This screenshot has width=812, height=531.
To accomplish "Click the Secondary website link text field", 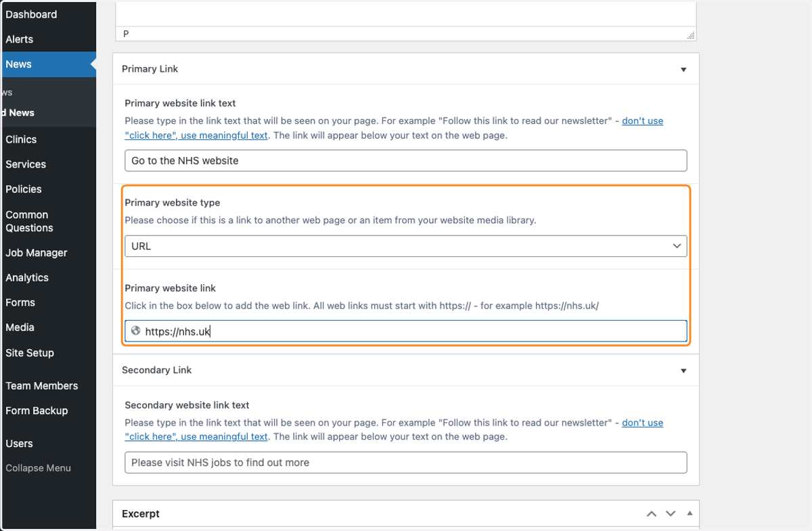I will pos(406,462).
